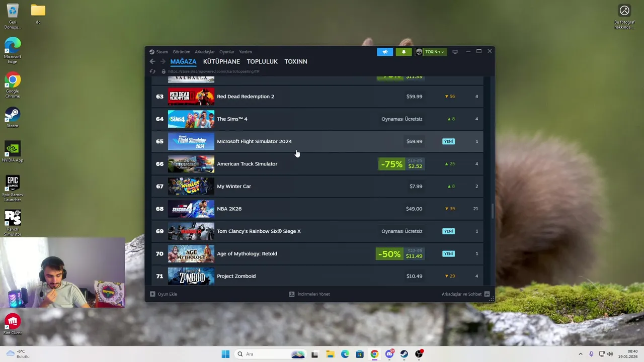Open My Winter Car thumbnail
Screen dimensions: 644x362
pyautogui.click(x=191, y=187)
